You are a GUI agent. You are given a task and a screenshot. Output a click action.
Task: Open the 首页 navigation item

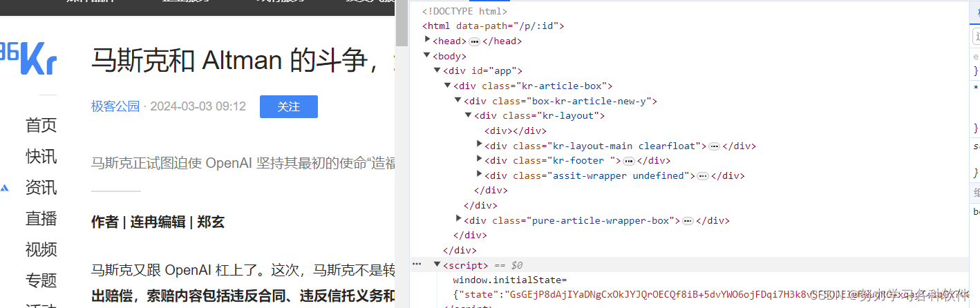tap(41, 125)
